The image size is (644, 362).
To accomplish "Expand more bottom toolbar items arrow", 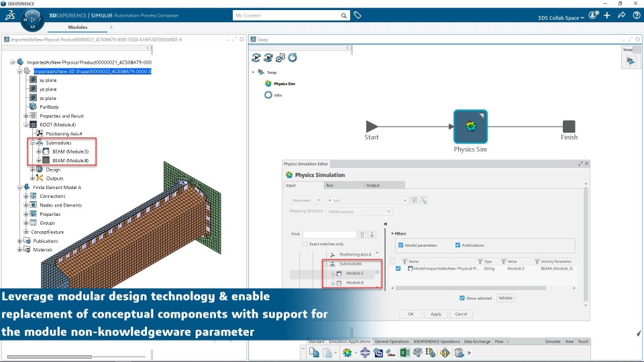I will (x=470, y=353).
